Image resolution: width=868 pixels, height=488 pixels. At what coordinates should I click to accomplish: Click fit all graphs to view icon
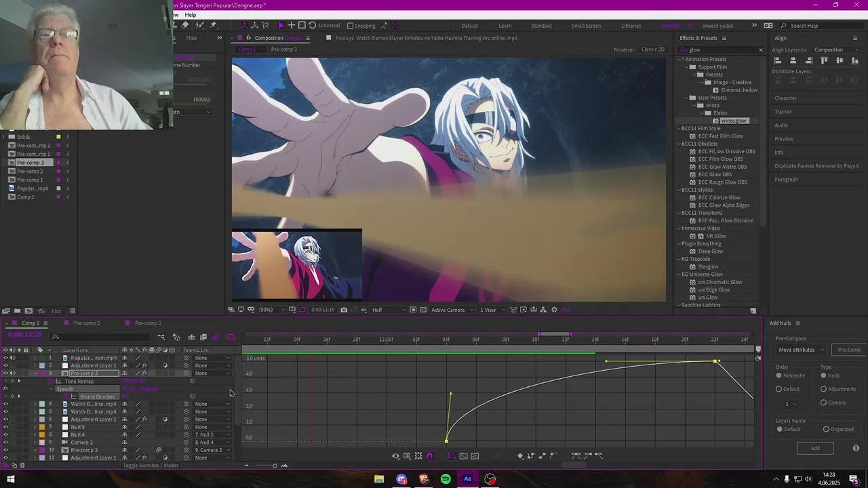(475, 456)
